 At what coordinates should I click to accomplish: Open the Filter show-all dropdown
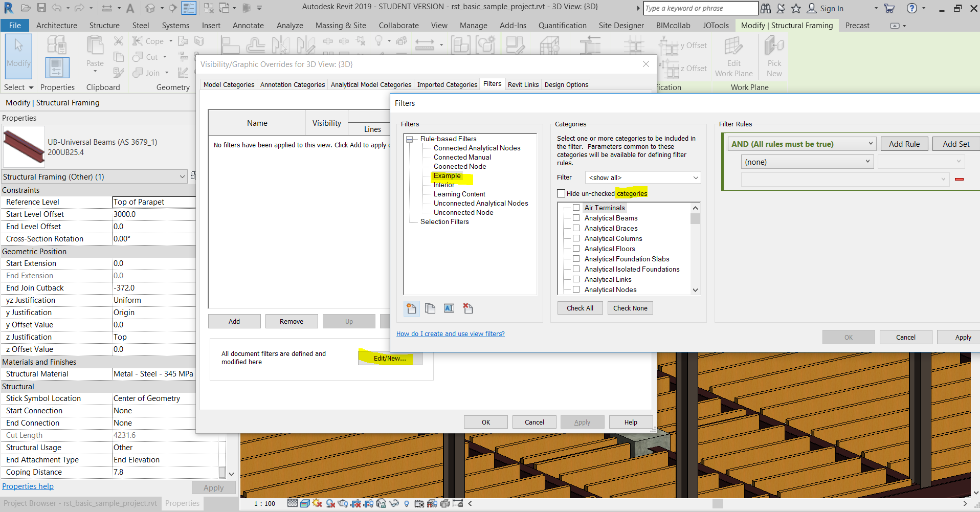(696, 177)
